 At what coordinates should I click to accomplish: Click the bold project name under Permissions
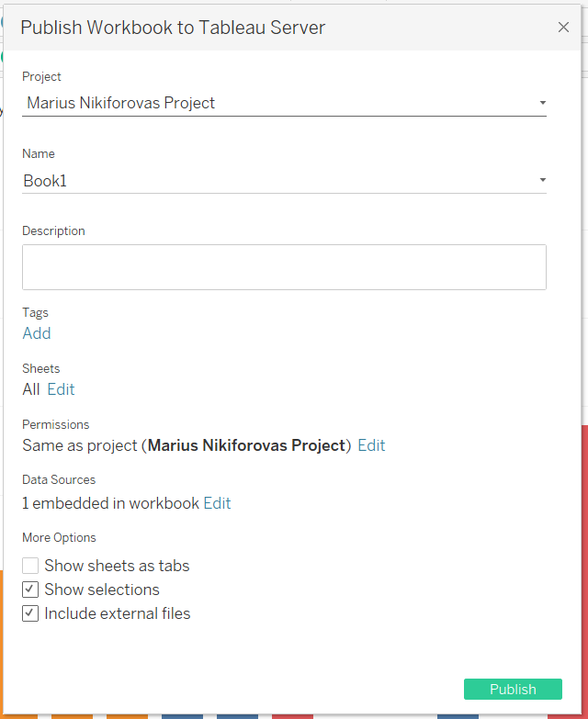pos(246,445)
